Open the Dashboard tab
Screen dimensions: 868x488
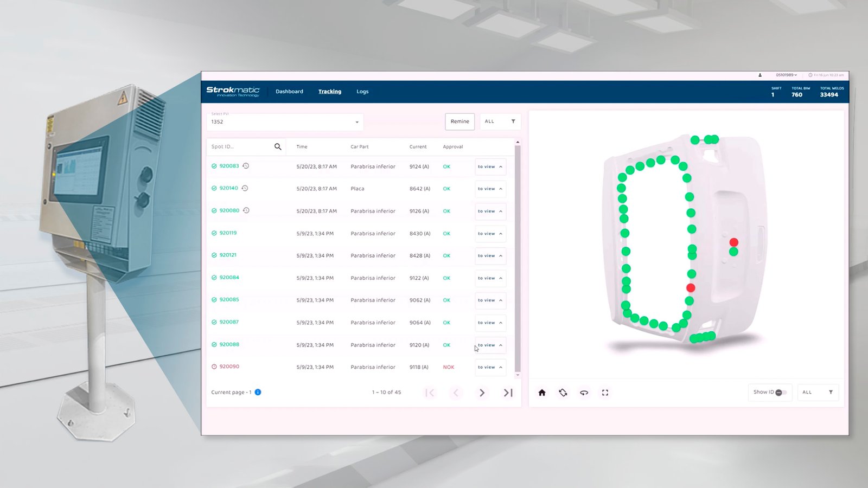click(x=289, y=92)
